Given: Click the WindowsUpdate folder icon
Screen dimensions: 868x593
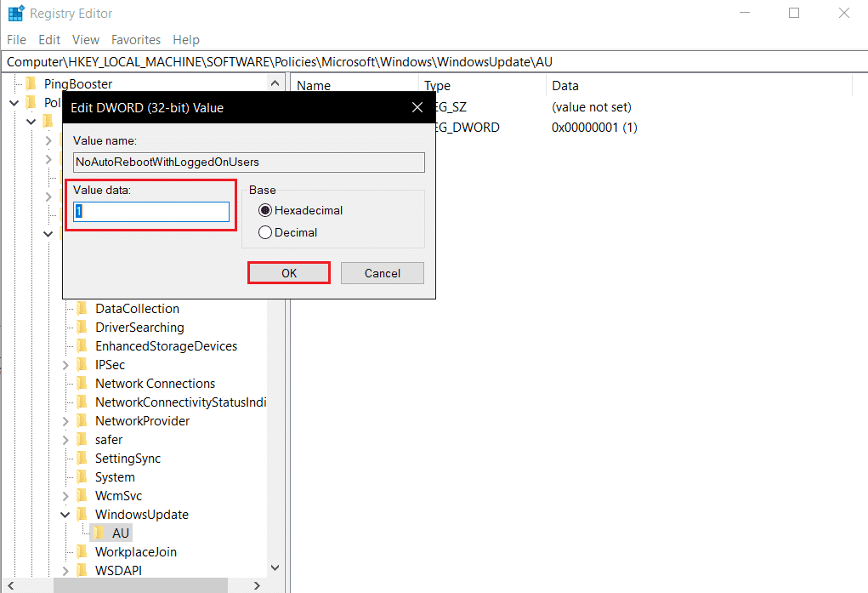Looking at the screenshot, I should tap(82, 514).
